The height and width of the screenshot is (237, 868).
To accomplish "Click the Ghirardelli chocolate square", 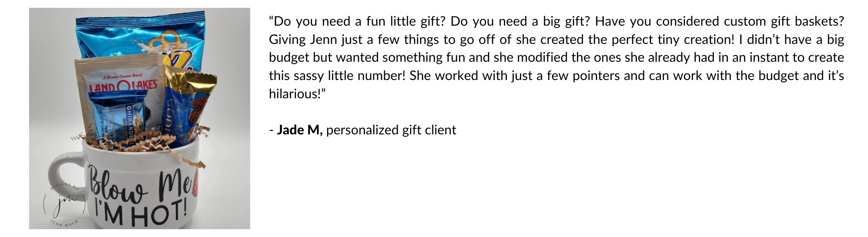I will click(x=117, y=114).
